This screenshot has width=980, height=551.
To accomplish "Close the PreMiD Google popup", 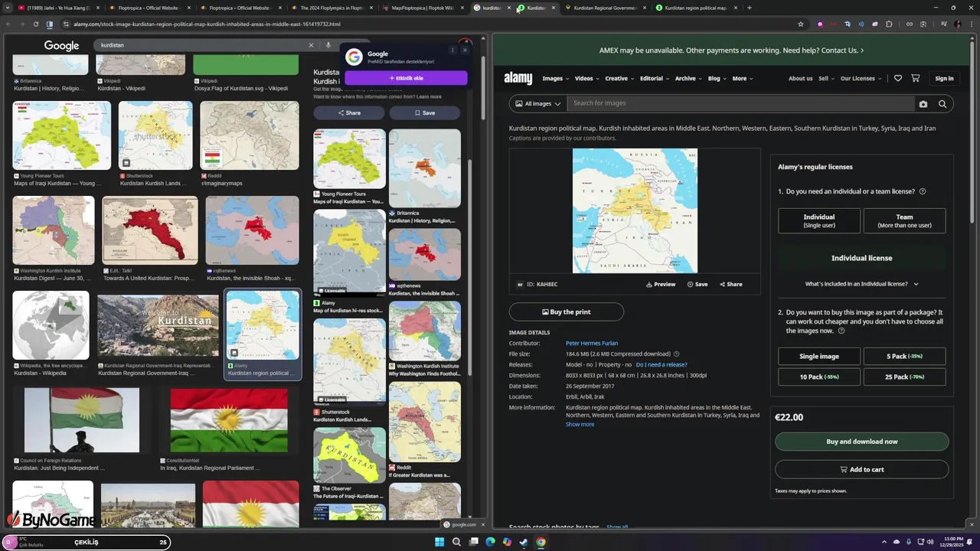I will [x=464, y=51].
